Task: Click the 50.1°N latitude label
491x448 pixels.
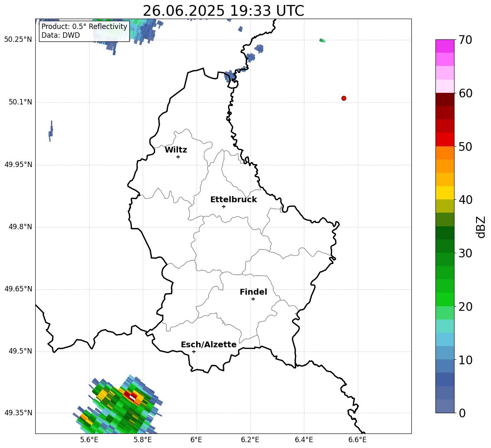Action: click(x=20, y=102)
